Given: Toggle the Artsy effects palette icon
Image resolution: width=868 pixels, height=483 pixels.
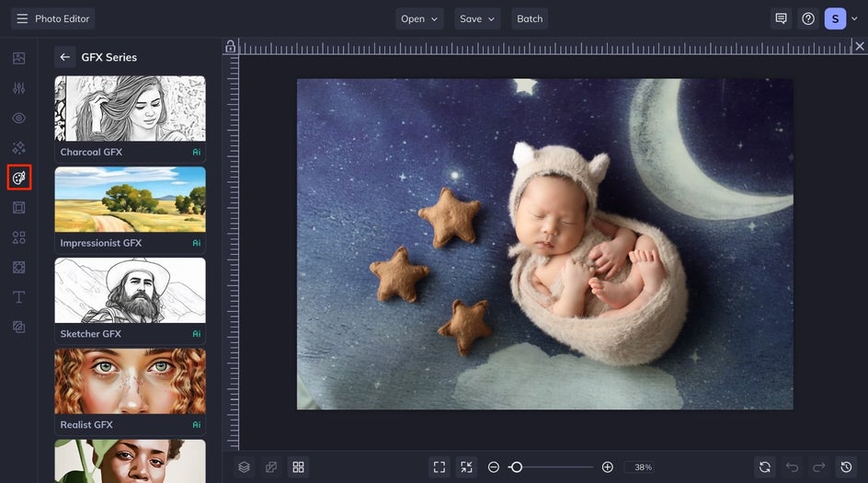Looking at the screenshot, I should tap(18, 178).
